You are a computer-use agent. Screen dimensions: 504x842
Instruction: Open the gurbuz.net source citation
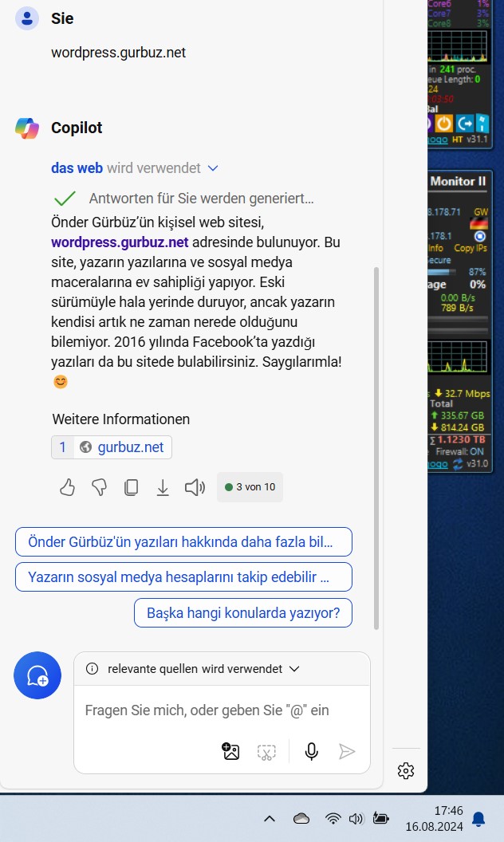112,447
